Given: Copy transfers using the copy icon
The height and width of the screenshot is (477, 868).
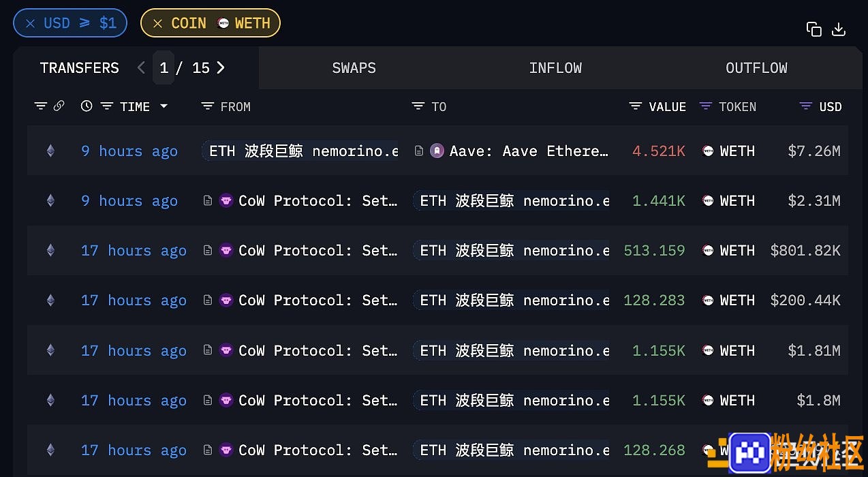Looking at the screenshot, I should point(813,29).
